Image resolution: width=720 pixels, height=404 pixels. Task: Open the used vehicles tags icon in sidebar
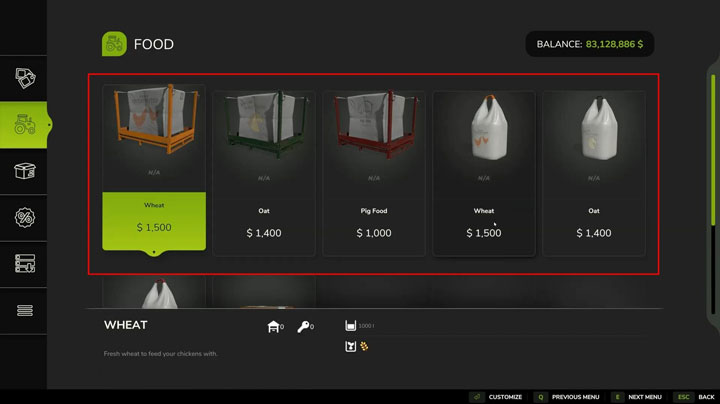pyautogui.click(x=25, y=78)
